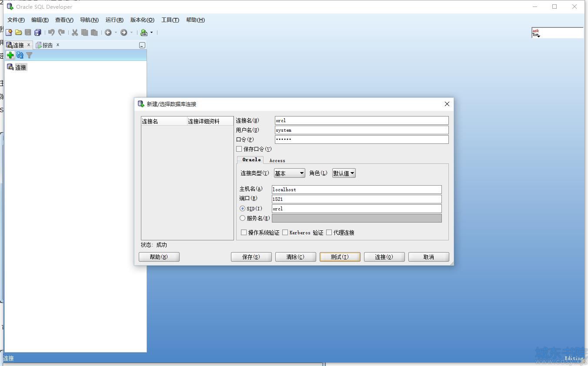This screenshot has height=366, width=588.
Task: Click the 连接详细资料 column header
Action: click(210, 121)
